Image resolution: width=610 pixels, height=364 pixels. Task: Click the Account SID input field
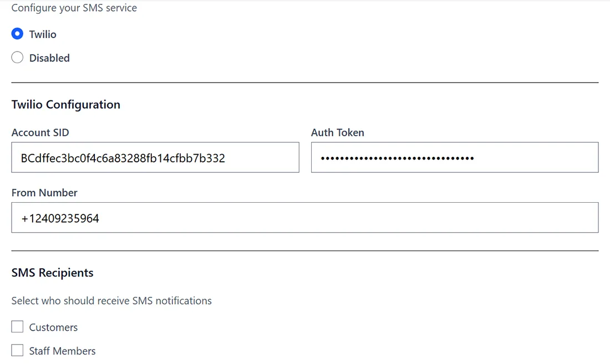tap(155, 157)
